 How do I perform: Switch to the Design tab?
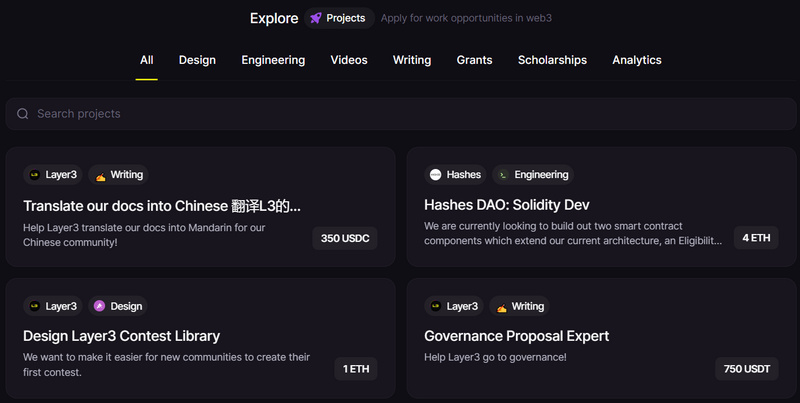(x=197, y=60)
